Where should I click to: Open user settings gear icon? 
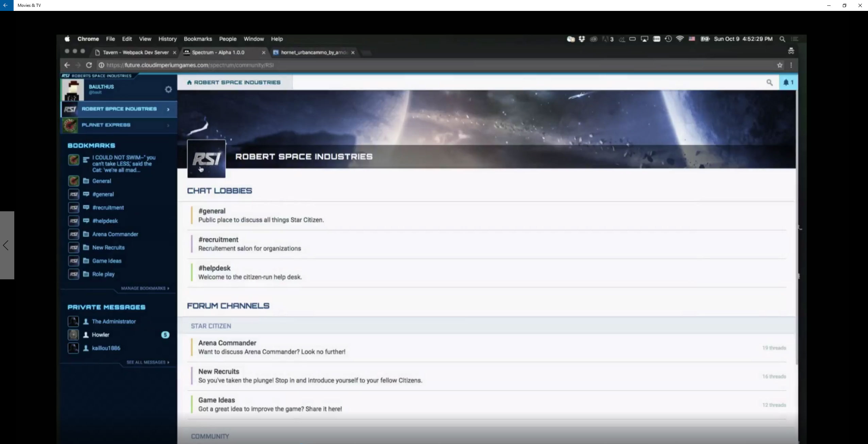point(168,89)
